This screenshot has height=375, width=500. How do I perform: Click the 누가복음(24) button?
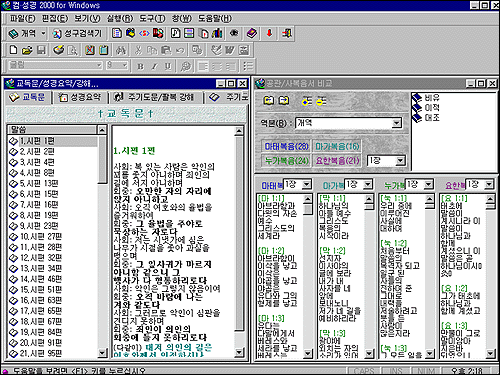[x=286, y=161]
